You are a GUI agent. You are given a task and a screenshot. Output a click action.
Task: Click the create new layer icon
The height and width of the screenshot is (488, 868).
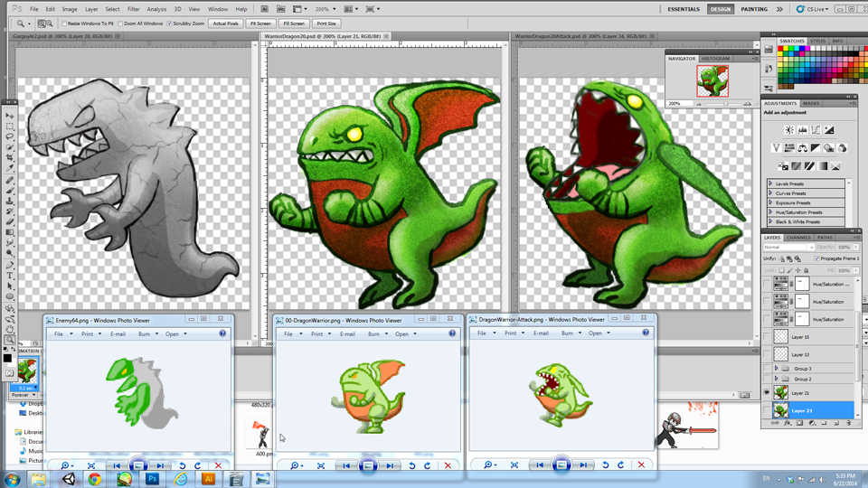pyautogui.click(x=836, y=423)
